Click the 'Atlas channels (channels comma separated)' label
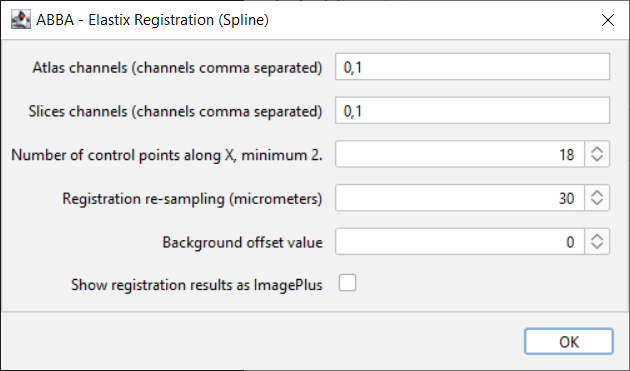Viewport: 630px width, 371px height. pyautogui.click(x=177, y=68)
